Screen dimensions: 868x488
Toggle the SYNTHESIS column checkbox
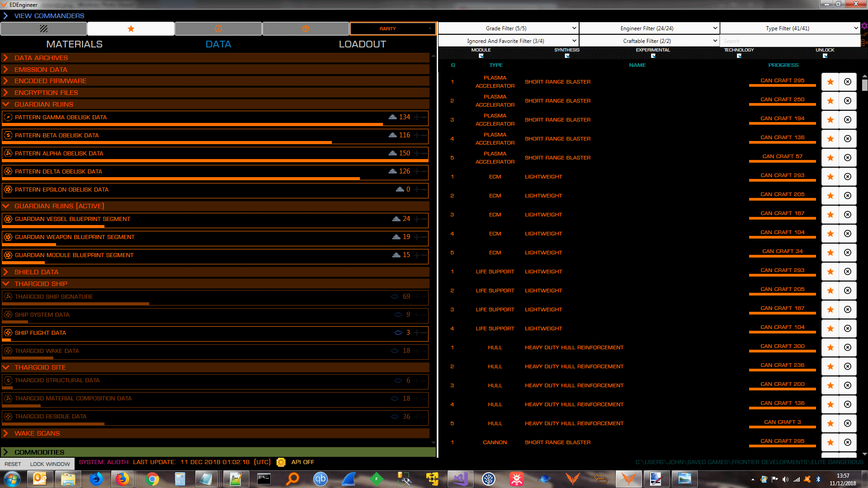[566, 55]
